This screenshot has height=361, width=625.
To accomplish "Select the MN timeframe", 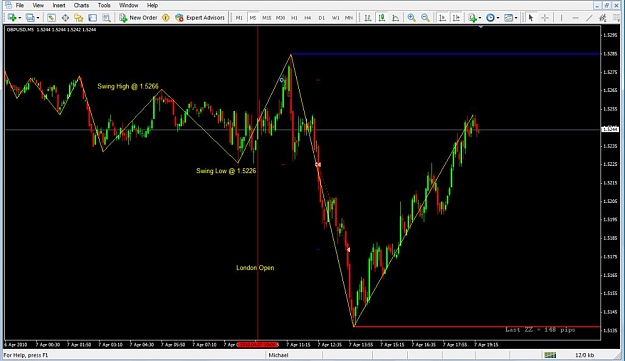I will [349, 18].
